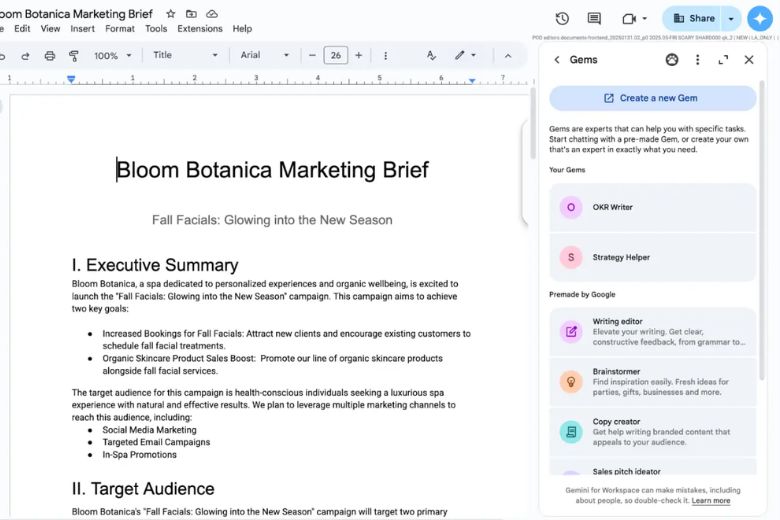
Task: Click the Gems panel profile icon
Action: point(672,60)
